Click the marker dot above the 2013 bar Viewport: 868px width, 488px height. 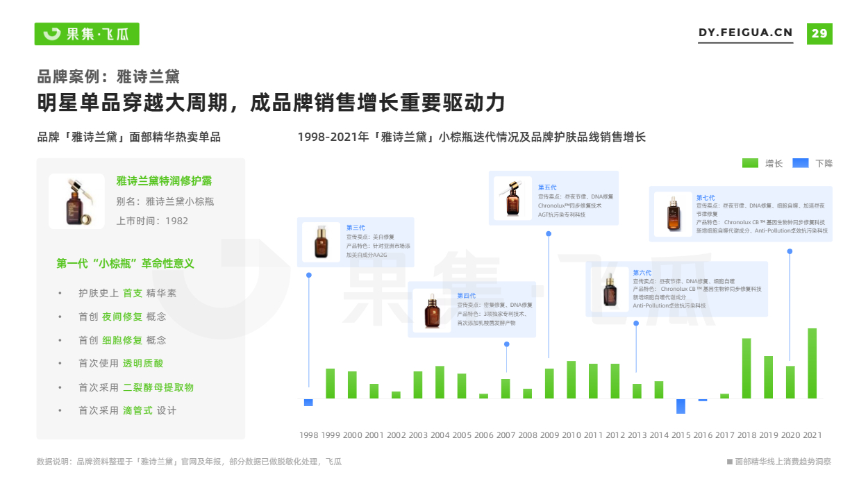[x=636, y=322]
